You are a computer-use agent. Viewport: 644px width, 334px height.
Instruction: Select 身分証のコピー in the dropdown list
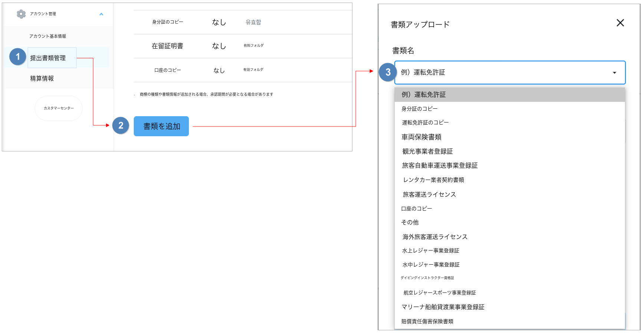(510, 109)
